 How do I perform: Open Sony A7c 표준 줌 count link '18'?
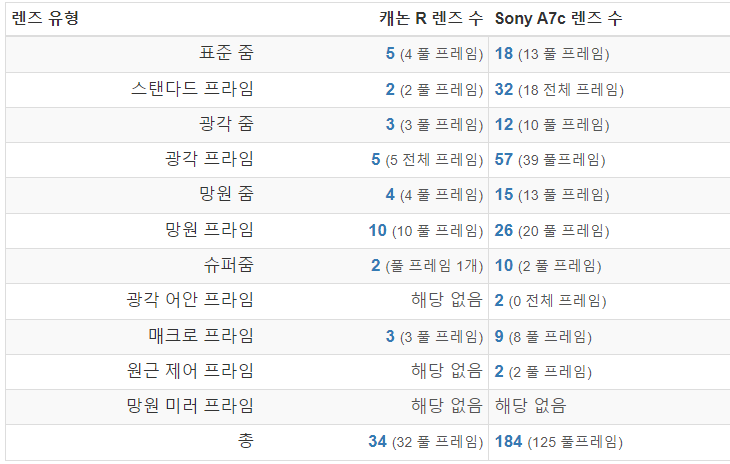(x=504, y=54)
